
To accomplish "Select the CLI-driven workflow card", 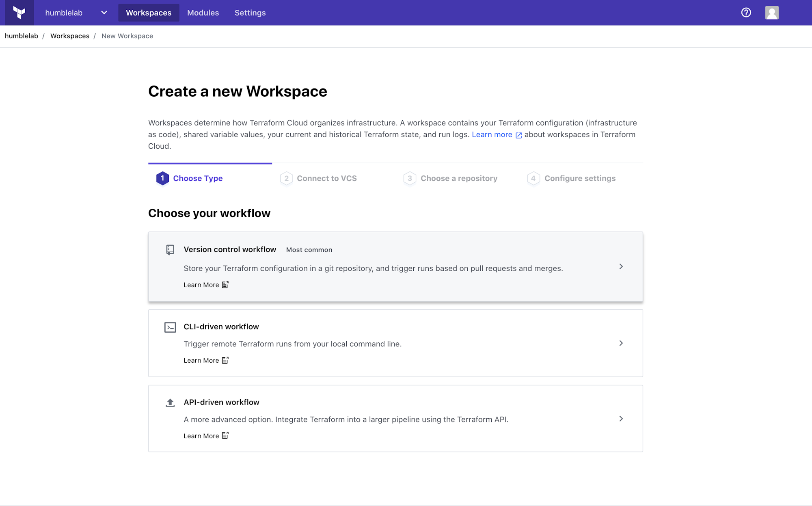I will tap(395, 343).
